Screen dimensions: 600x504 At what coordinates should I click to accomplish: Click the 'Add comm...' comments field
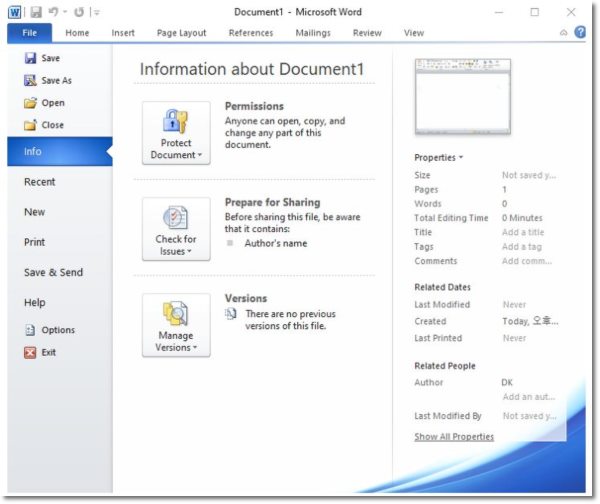click(x=527, y=261)
